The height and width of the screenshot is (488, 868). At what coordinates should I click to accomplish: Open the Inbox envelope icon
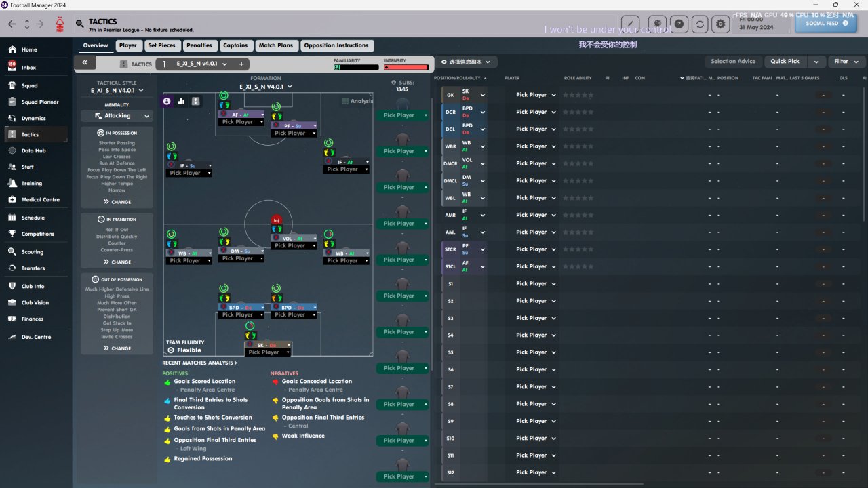click(12, 67)
